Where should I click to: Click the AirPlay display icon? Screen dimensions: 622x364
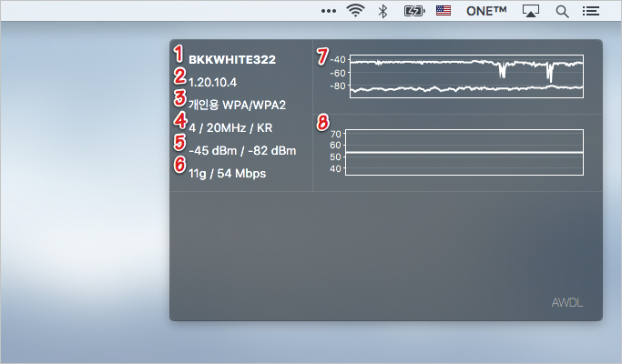click(530, 11)
